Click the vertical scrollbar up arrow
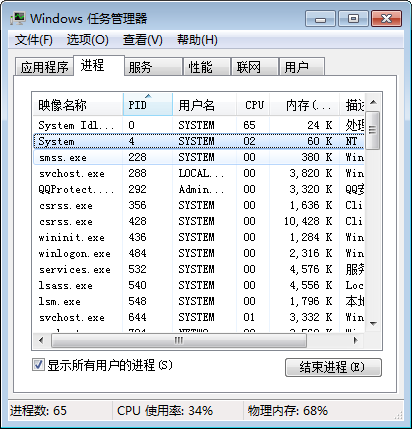The width and height of the screenshot is (412, 429). click(373, 102)
